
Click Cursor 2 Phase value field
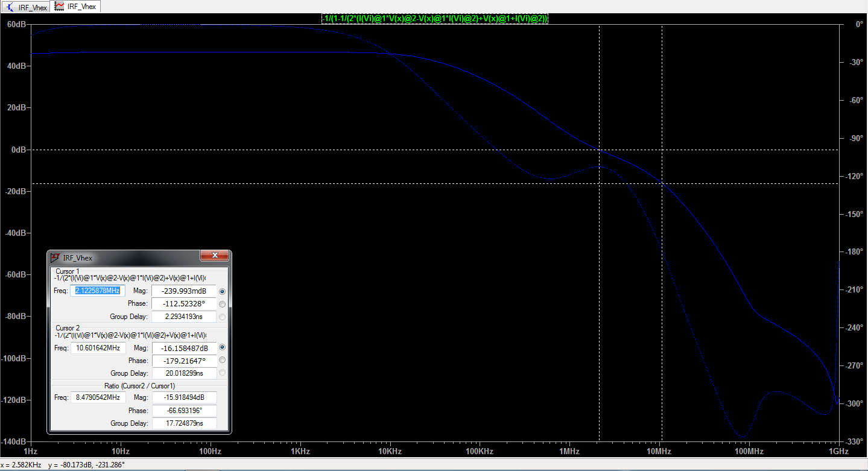click(183, 361)
